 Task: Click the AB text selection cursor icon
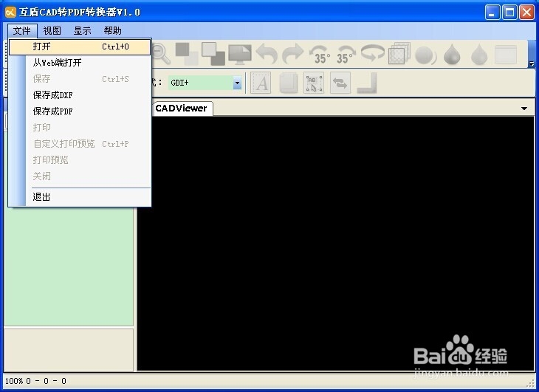314,83
